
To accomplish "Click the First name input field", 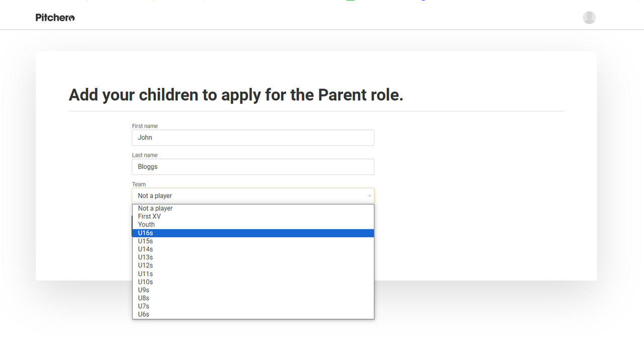I will click(x=253, y=138).
